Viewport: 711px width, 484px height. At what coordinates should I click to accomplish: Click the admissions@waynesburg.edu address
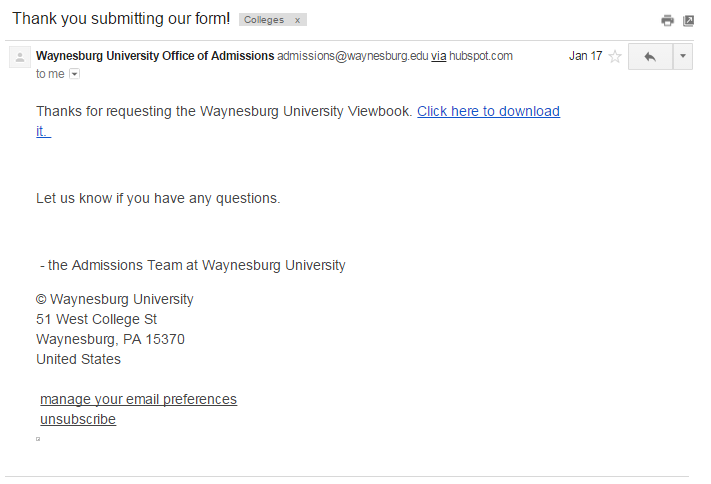[x=352, y=56]
